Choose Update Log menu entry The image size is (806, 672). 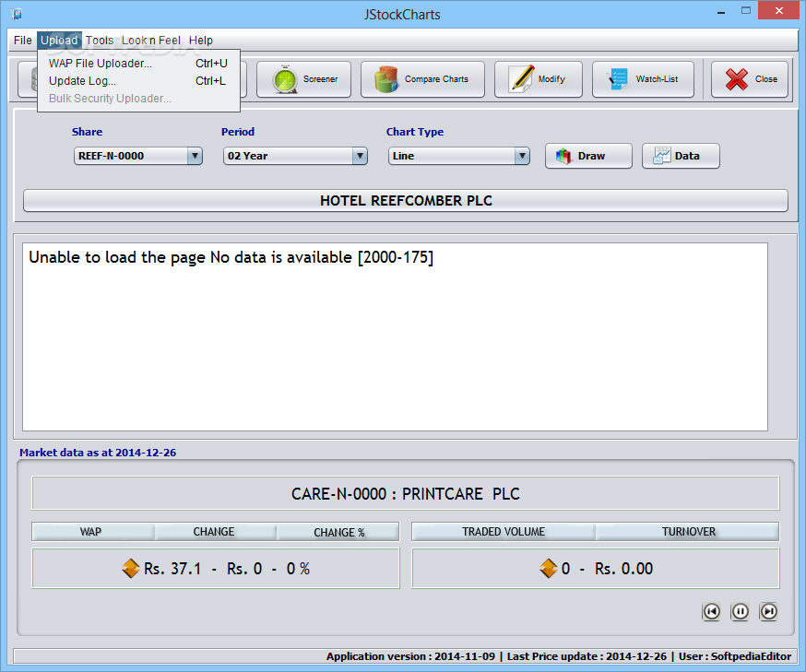pos(138,81)
